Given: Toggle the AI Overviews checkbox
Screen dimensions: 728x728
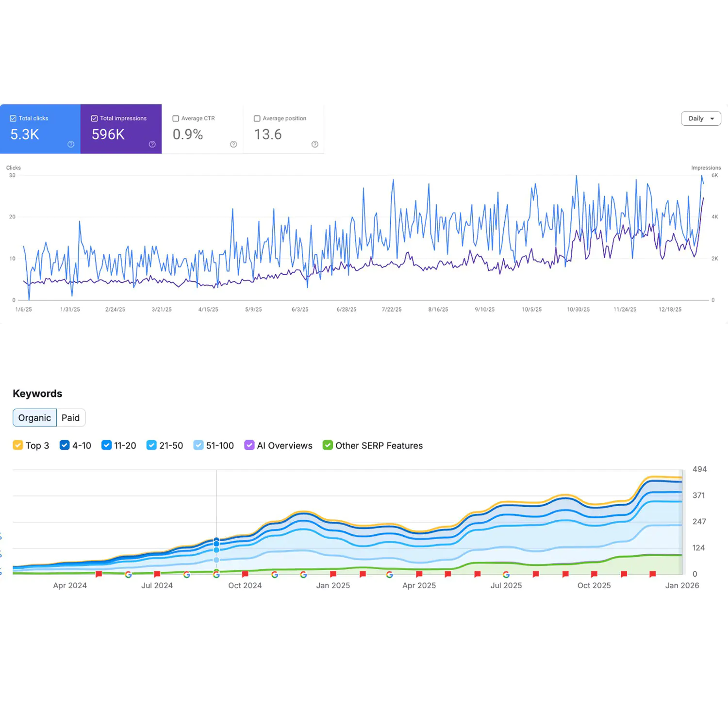Looking at the screenshot, I should (x=249, y=445).
